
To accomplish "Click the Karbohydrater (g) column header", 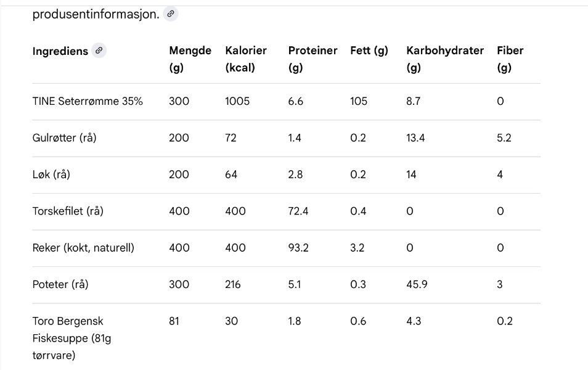I will (444, 59).
